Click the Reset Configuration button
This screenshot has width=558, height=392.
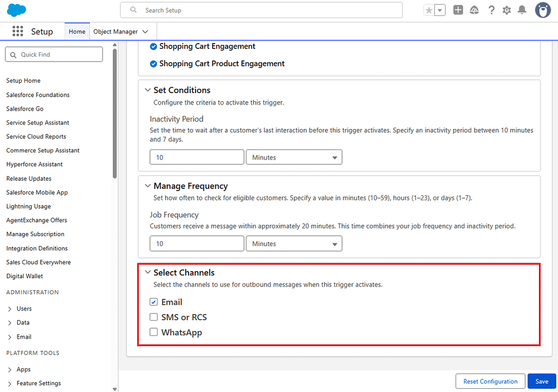point(490,381)
